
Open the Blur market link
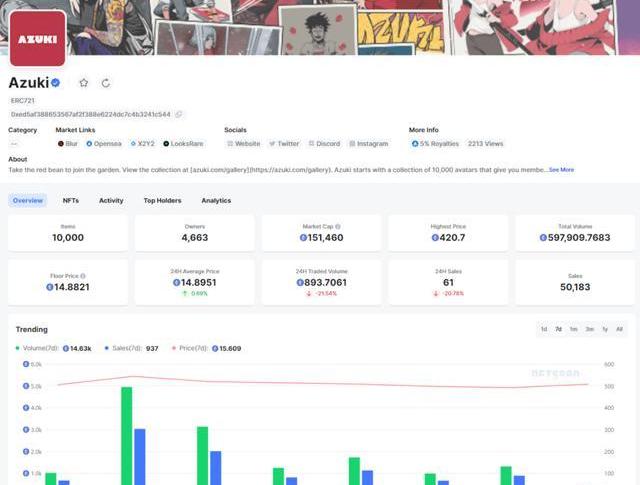[68, 144]
